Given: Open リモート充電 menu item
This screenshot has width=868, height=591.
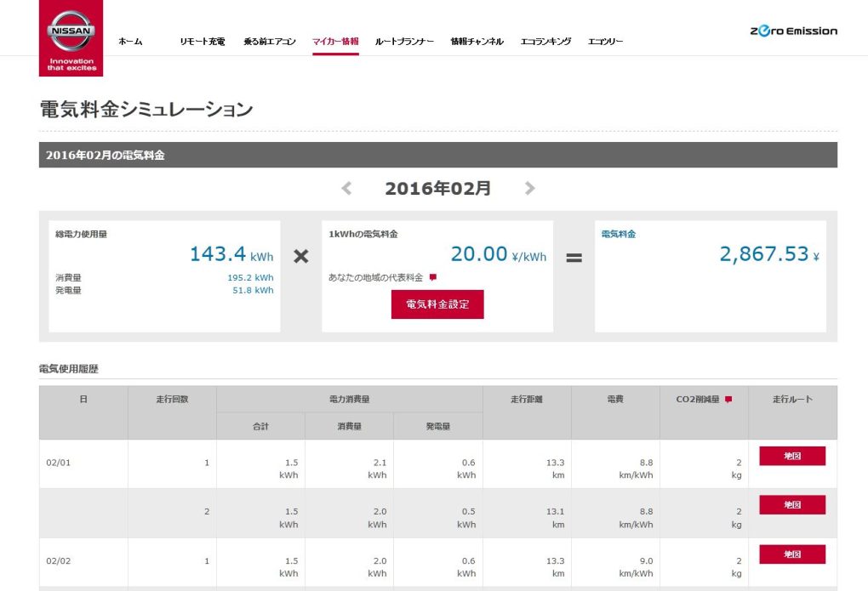Looking at the screenshot, I should (203, 42).
